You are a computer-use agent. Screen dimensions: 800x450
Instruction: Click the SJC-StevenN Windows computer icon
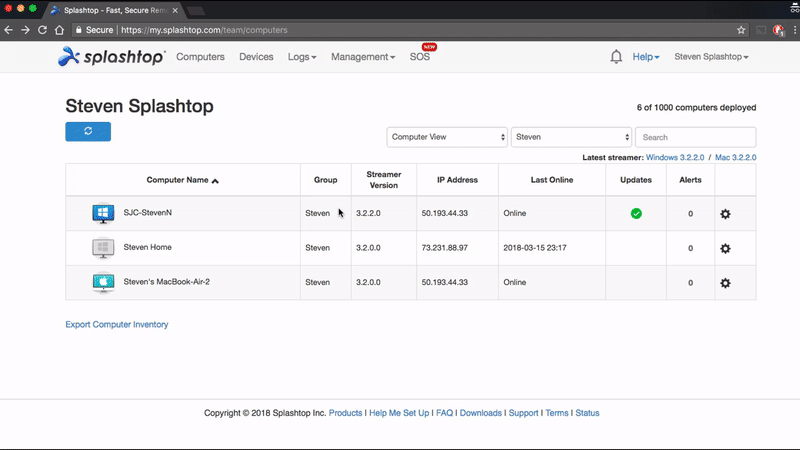103,214
